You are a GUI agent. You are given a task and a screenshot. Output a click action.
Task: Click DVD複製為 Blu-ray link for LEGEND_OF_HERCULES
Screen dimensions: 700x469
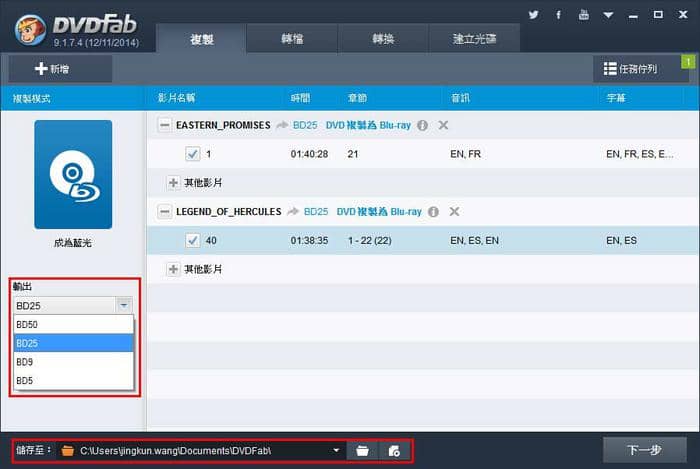pyautogui.click(x=379, y=212)
